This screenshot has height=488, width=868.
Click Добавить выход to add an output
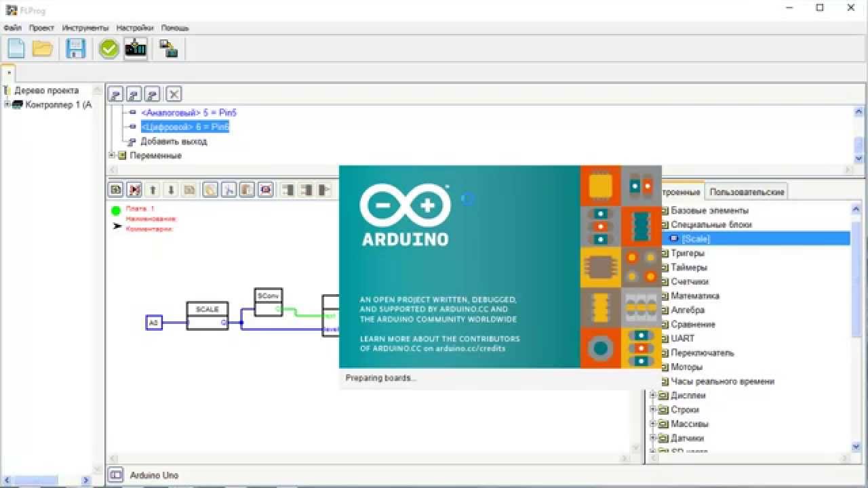pyautogui.click(x=174, y=141)
